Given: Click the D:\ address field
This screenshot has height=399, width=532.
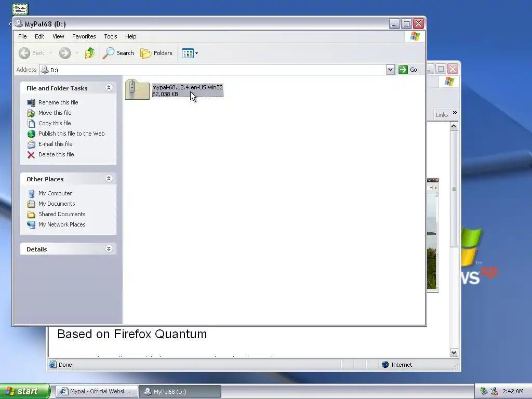Looking at the screenshot, I should click(212, 70).
